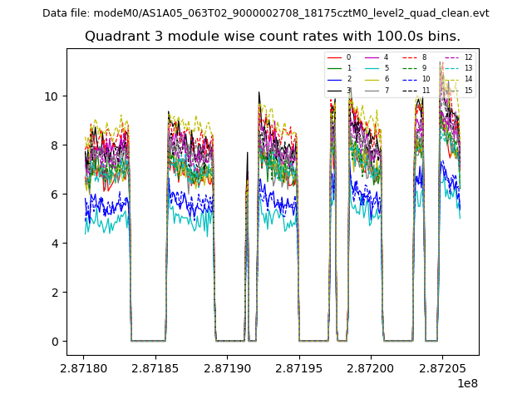Click the dashed cyan module 13 legend entry
Viewport: 532px width, 399px height.
[x=451, y=68]
